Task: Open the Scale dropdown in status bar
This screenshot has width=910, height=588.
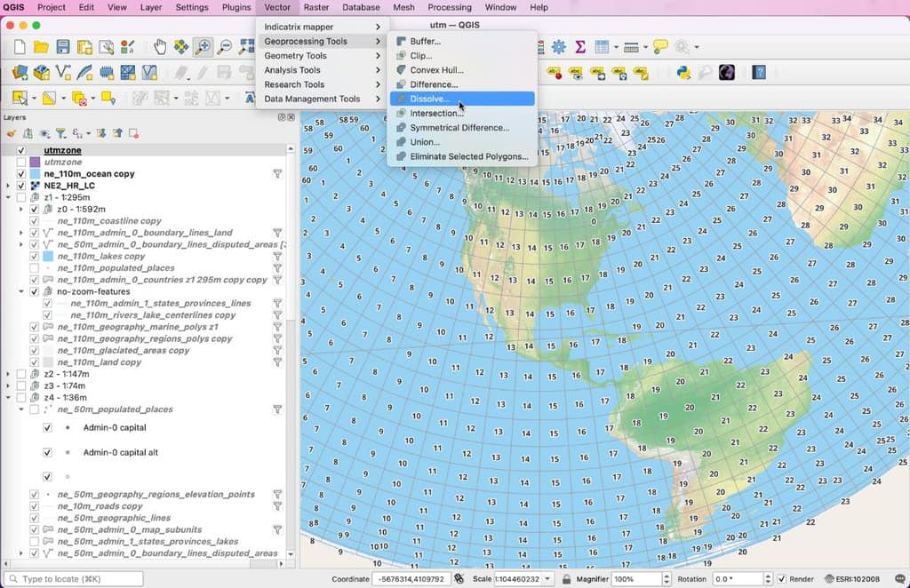Action: pos(547,579)
